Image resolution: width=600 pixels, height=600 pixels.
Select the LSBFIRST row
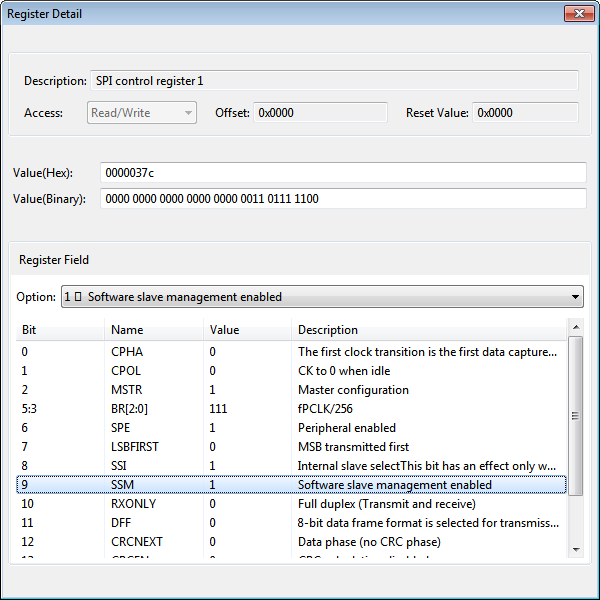click(x=291, y=447)
